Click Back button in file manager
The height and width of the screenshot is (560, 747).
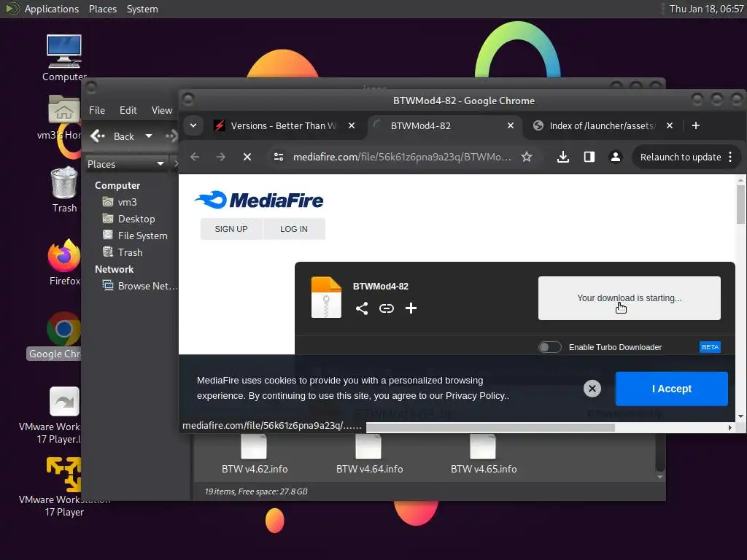[x=112, y=136]
